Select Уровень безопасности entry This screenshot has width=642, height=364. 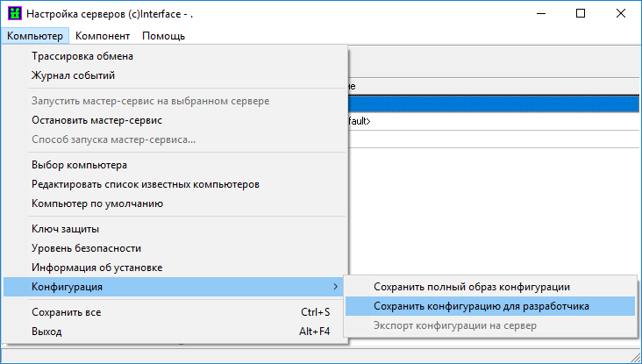tap(86, 248)
